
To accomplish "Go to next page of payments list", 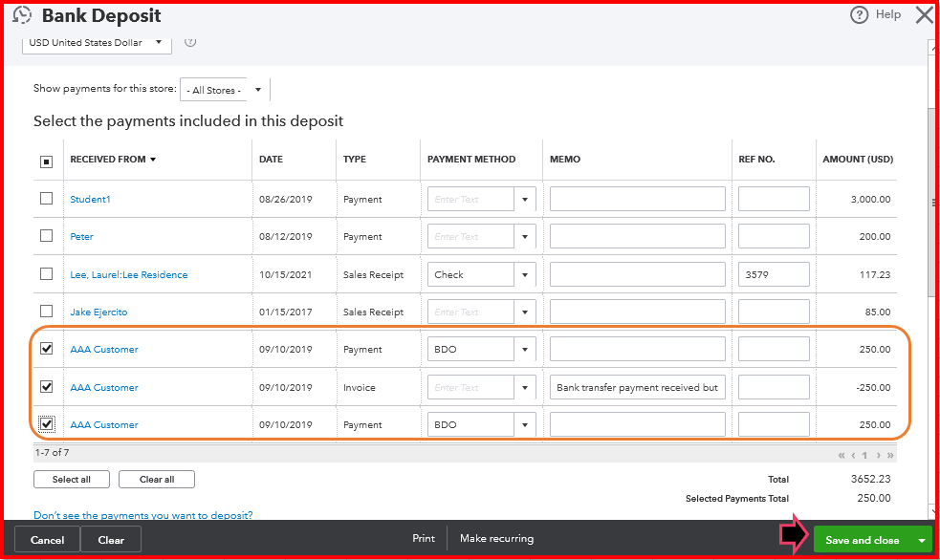I will click(878, 455).
